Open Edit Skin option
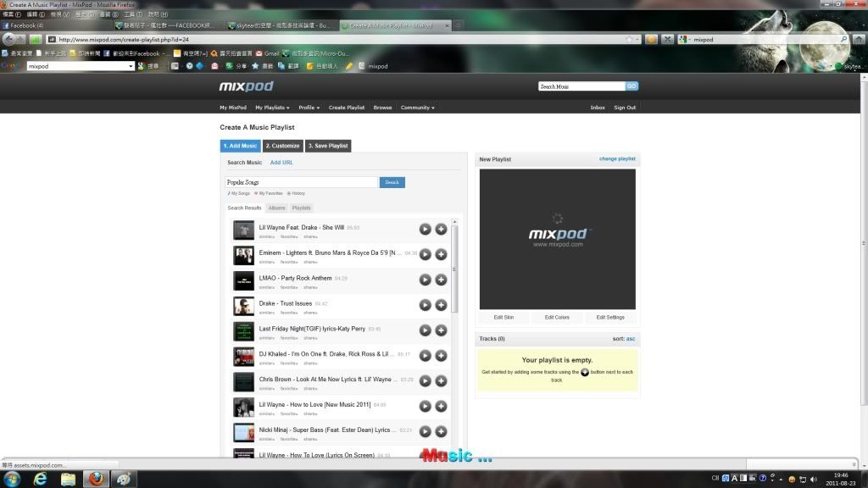 tap(504, 318)
